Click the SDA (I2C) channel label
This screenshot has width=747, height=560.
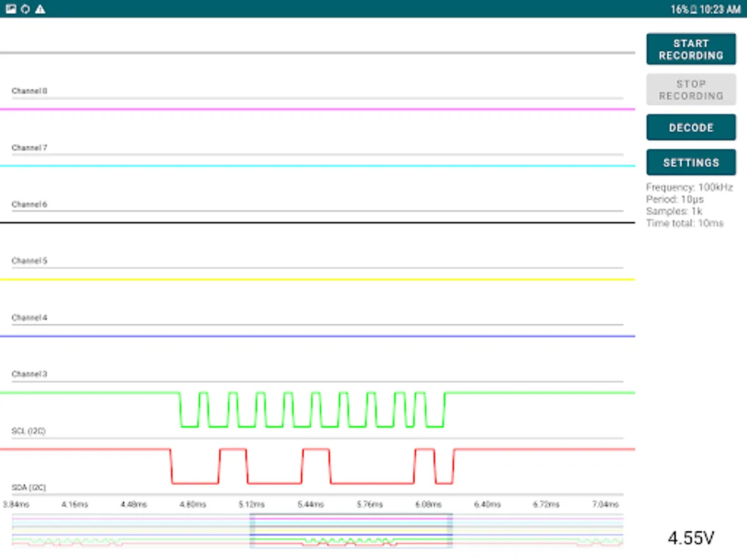pyautogui.click(x=29, y=488)
